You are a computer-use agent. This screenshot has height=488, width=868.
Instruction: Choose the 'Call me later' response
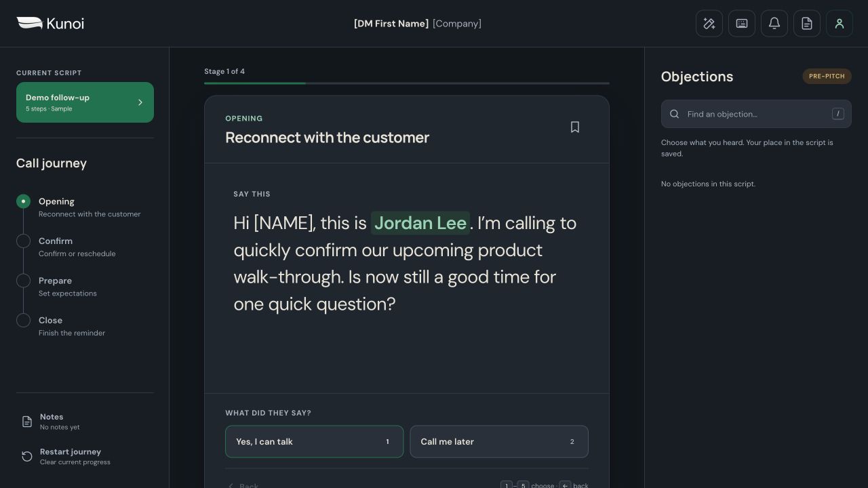point(499,441)
